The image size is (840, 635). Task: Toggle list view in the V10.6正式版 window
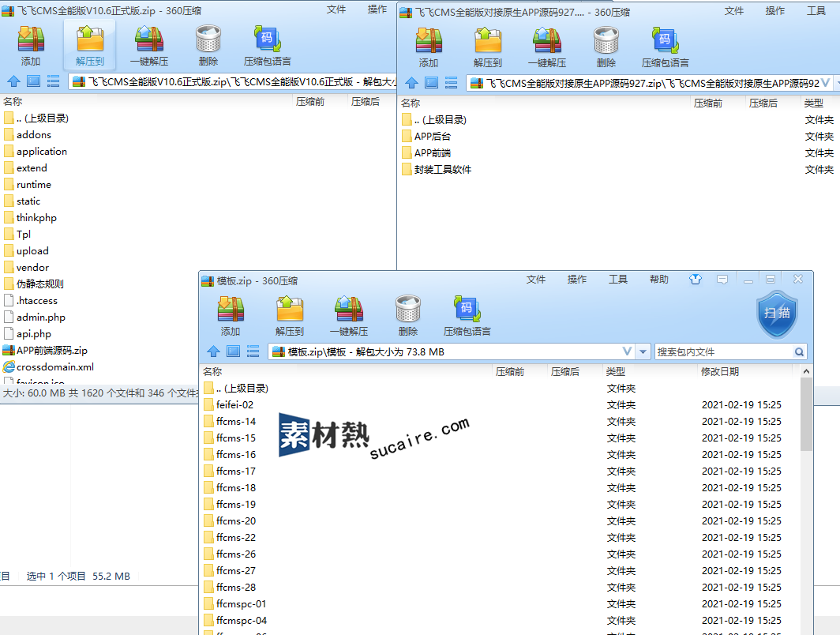(x=54, y=81)
